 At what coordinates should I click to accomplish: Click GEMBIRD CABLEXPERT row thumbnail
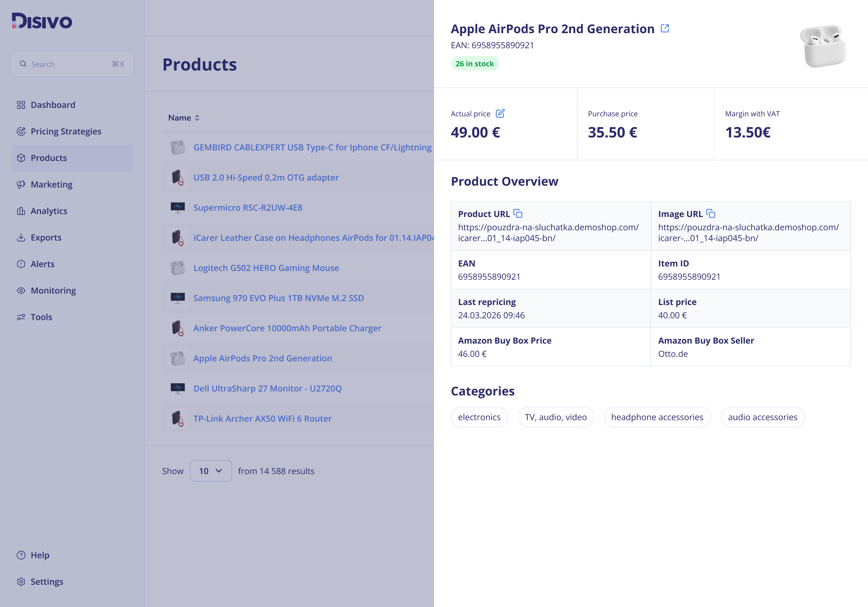pos(178,147)
